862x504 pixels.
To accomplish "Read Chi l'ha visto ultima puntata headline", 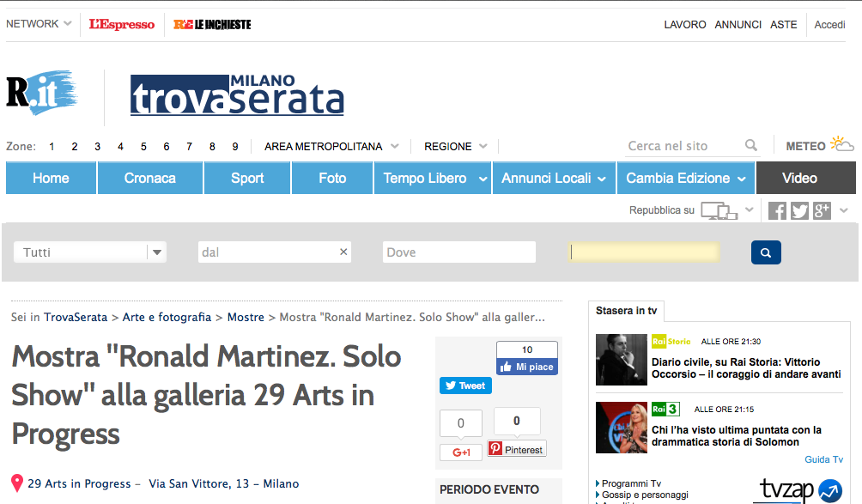I will 737,436.
